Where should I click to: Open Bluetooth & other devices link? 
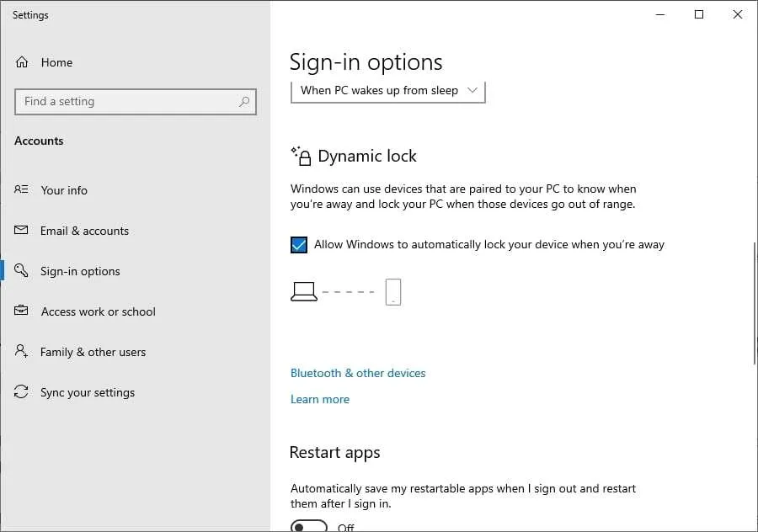pyautogui.click(x=358, y=373)
